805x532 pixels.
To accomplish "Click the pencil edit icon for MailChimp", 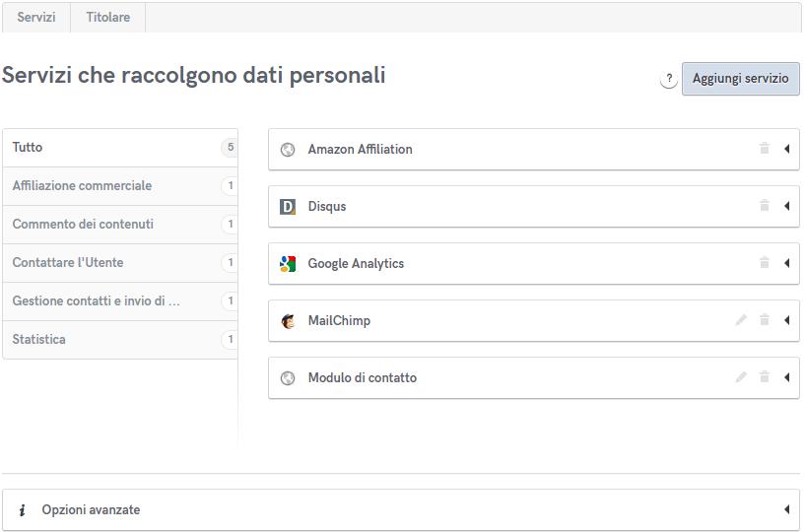I will (x=741, y=320).
